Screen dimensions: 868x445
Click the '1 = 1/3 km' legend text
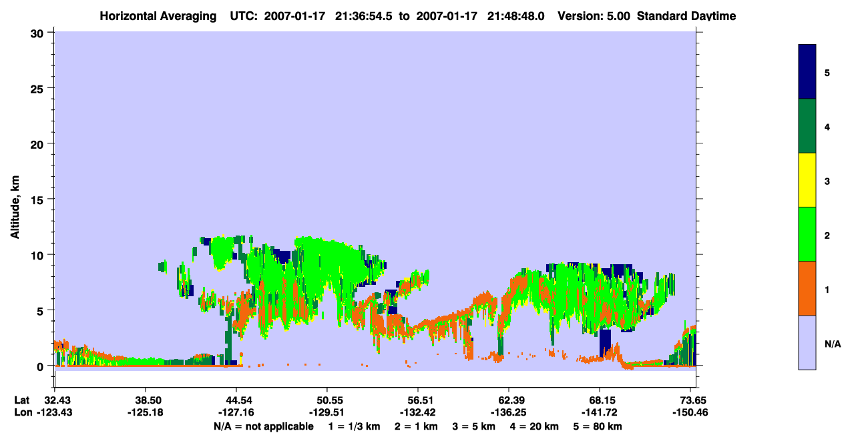pyautogui.click(x=355, y=426)
